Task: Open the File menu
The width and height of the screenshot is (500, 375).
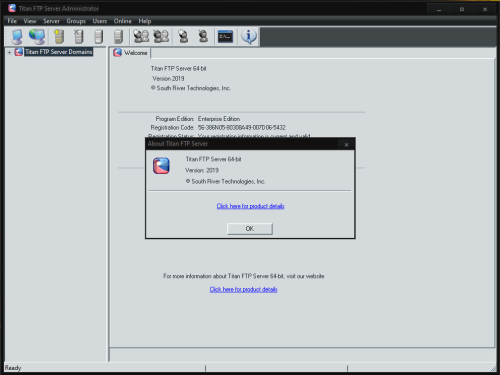Action: (x=12, y=21)
